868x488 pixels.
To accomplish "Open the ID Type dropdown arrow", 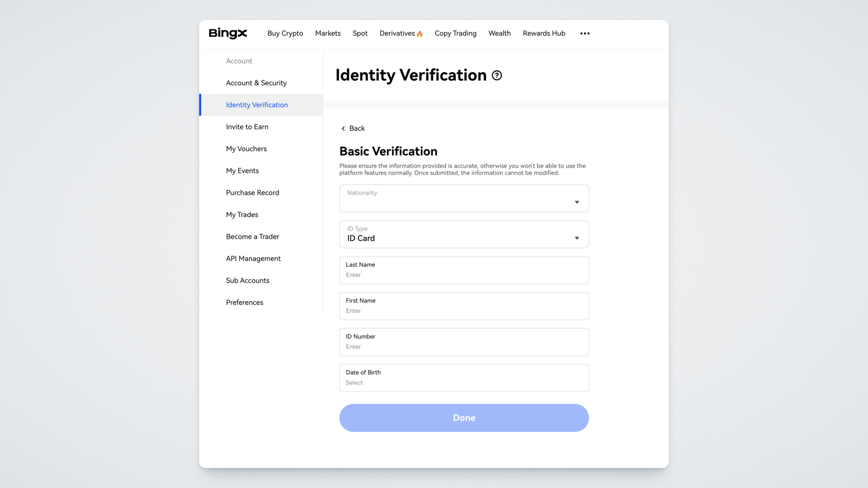I will 576,238.
